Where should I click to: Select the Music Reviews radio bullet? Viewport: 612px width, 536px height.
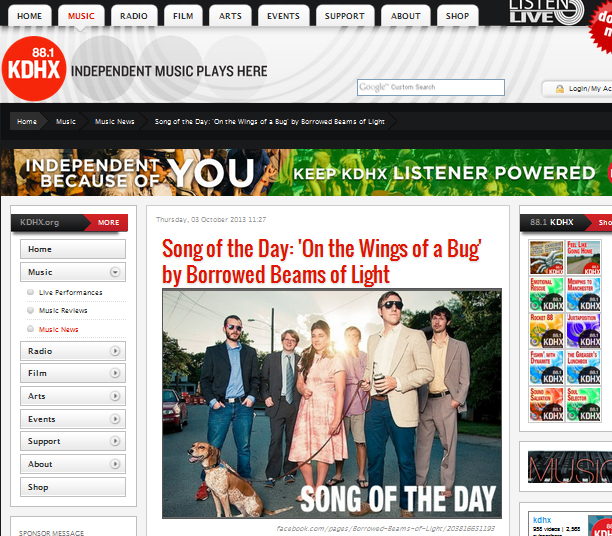point(30,310)
